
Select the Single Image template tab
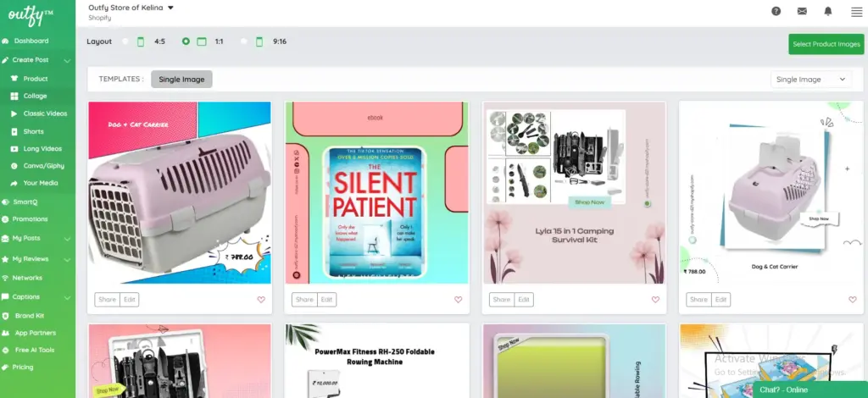pos(182,80)
